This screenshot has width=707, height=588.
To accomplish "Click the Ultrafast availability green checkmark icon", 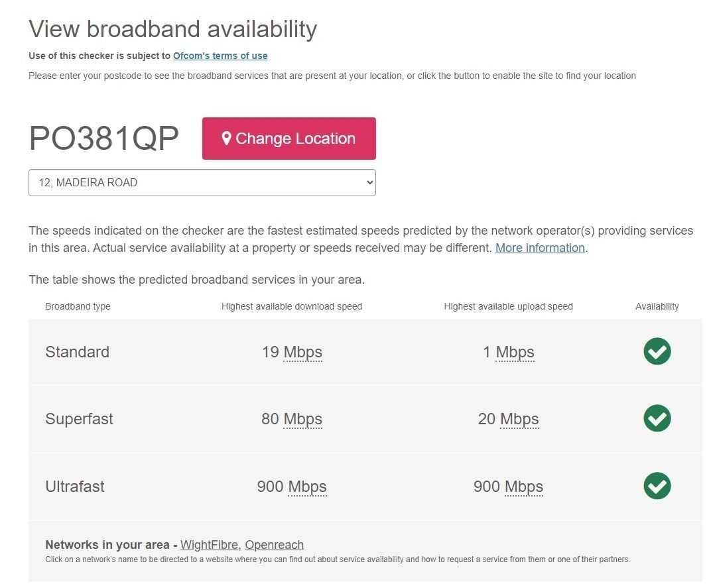I will coord(657,486).
